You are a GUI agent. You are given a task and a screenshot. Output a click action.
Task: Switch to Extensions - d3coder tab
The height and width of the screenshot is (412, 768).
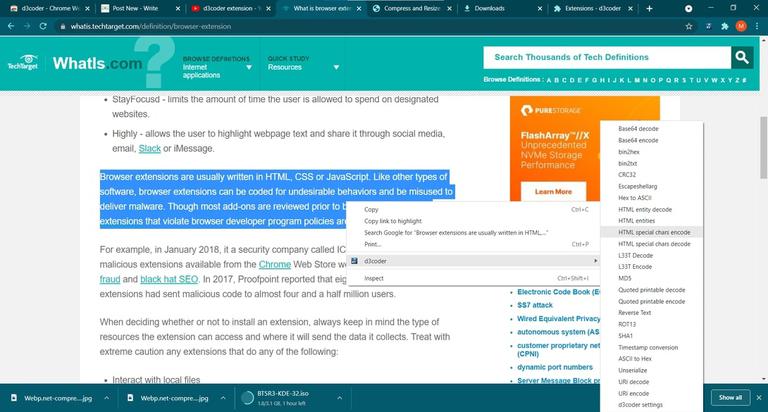593,8
